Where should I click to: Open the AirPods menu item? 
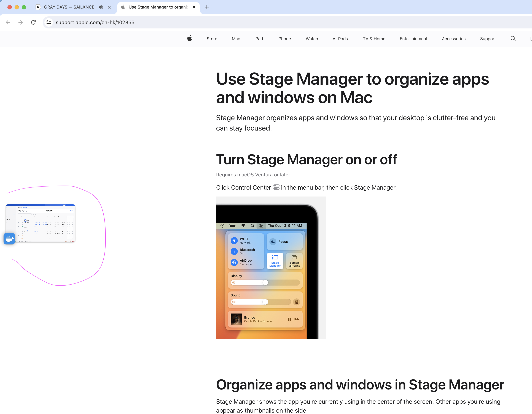coord(340,39)
